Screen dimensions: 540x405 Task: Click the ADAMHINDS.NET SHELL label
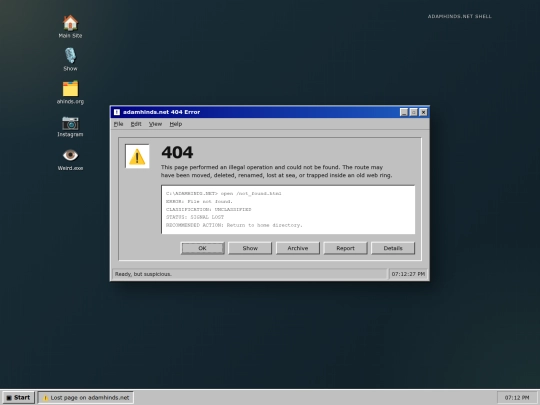[459, 16]
